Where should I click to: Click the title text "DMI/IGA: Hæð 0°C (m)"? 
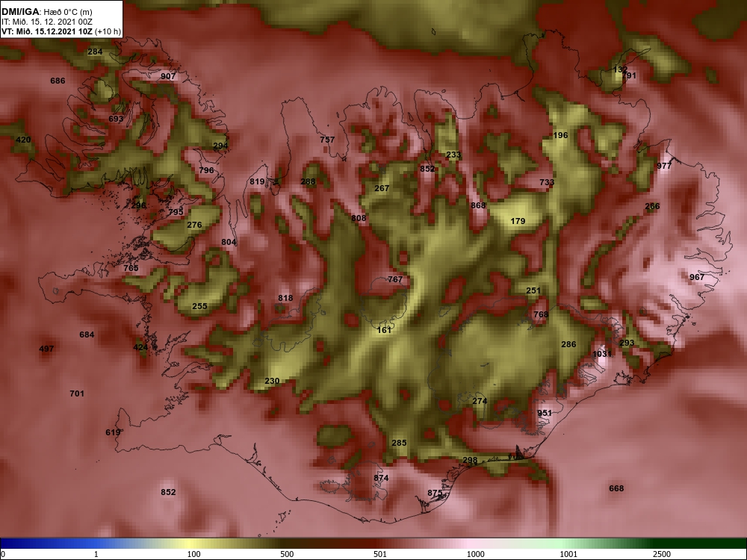click(47, 12)
